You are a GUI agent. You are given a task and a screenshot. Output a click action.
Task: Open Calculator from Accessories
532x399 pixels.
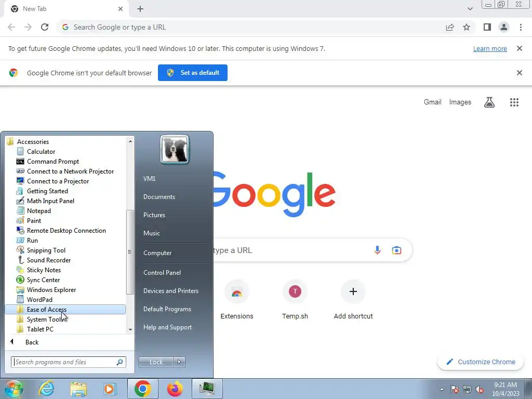pos(41,152)
